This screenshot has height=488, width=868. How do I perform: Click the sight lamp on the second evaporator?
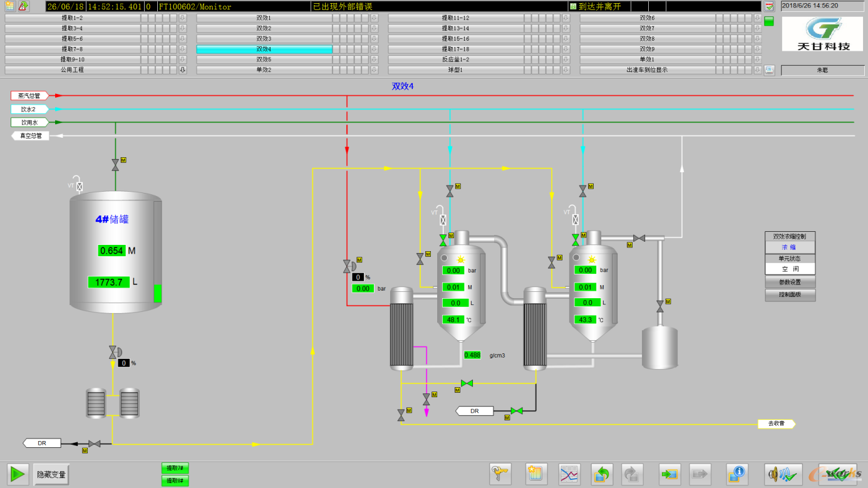coord(591,259)
